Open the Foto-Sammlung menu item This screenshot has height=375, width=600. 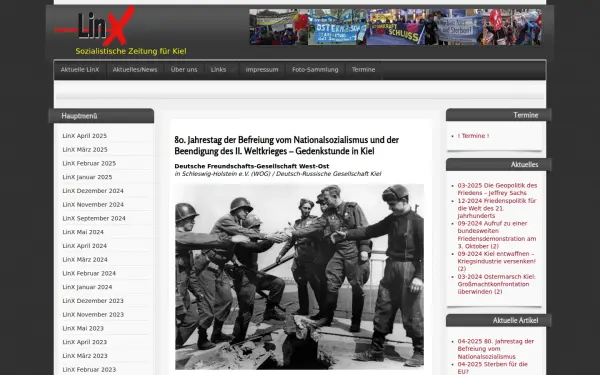(315, 70)
